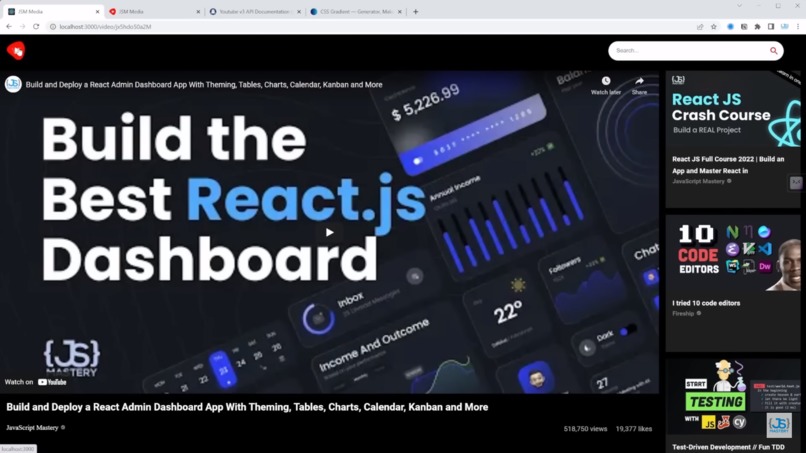Click the browser forward arrow
The height and width of the screenshot is (453, 806).
tap(23, 26)
